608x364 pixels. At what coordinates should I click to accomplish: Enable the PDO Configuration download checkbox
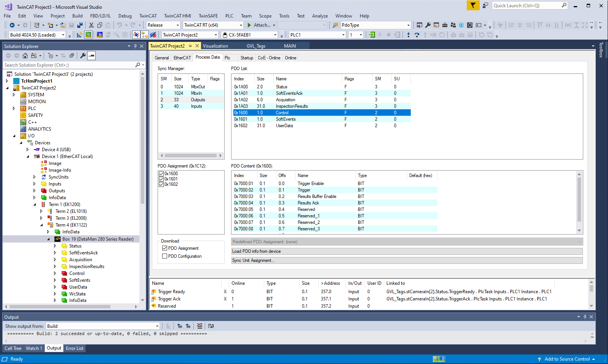coord(165,256)
